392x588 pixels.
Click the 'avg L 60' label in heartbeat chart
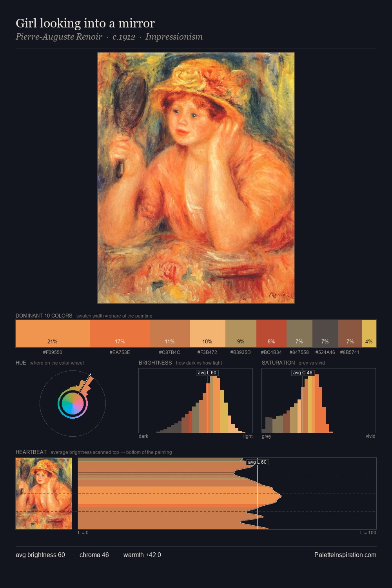[x=257, y=462]
